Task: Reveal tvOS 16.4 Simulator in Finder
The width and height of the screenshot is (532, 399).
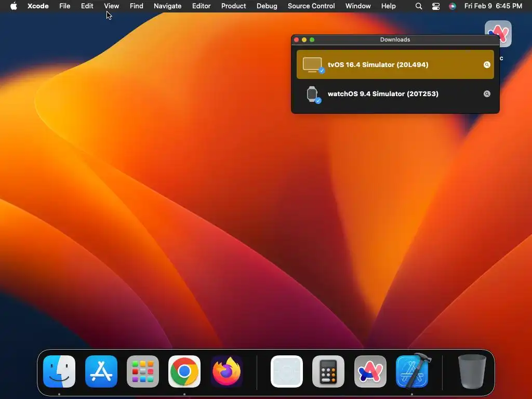Action: (487, 65)
